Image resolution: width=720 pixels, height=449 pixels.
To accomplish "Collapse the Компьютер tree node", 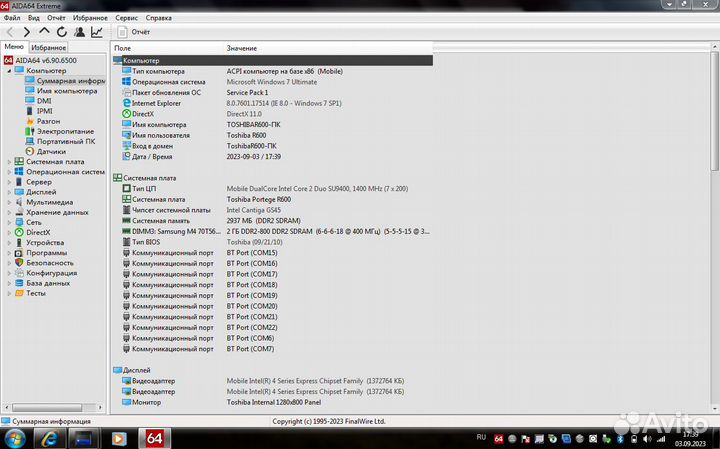I will 9,71.
